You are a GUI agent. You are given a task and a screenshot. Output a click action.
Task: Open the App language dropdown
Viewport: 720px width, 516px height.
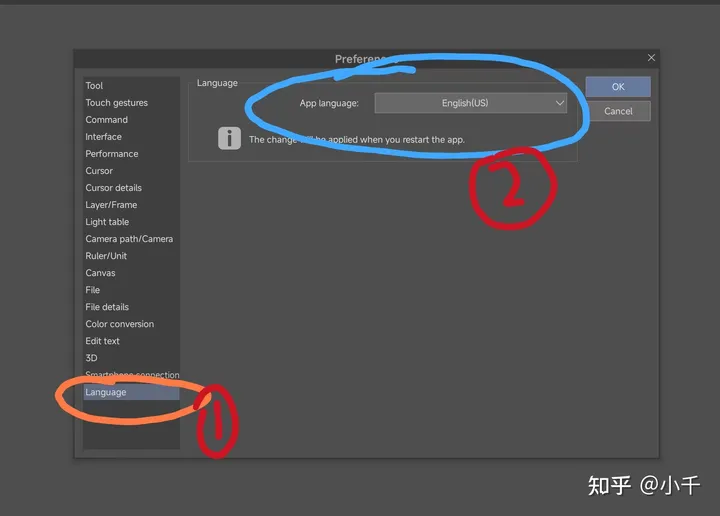click(471, 103)
